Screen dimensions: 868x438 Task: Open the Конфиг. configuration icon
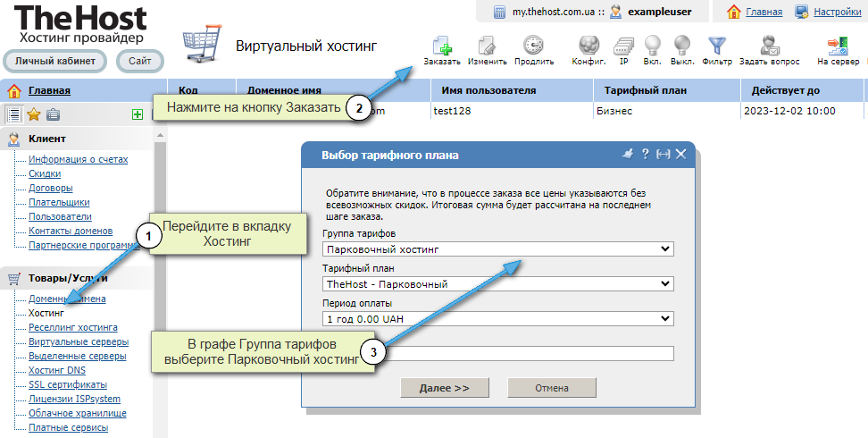pyautogui.click(x=588, y=46)
